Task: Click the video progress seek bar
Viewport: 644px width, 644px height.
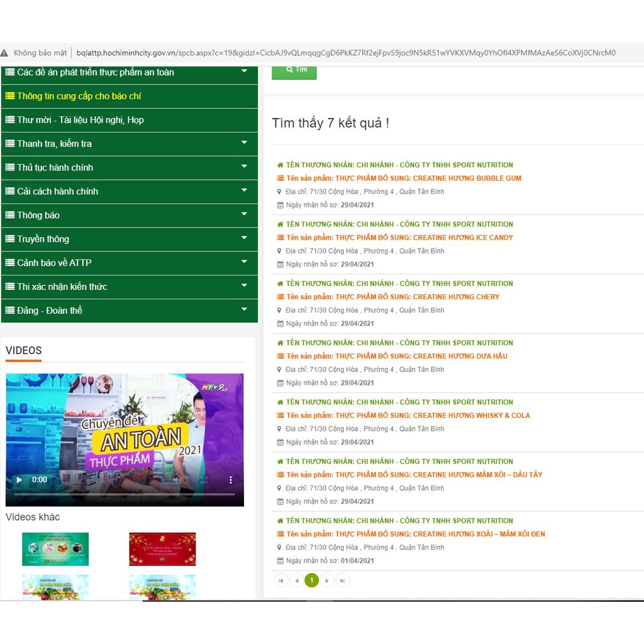Action: [125, 494]
